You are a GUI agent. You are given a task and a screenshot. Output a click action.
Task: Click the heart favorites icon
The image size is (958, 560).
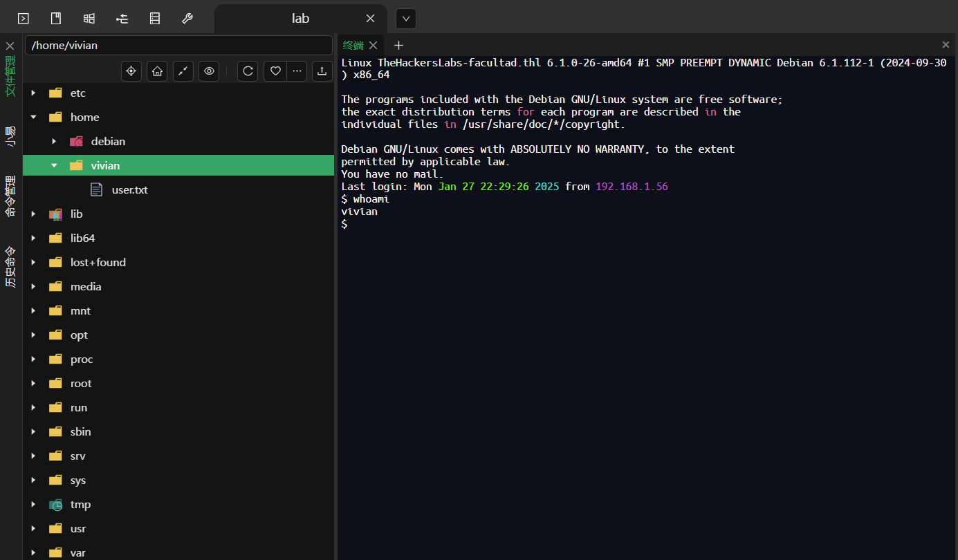(x=275, y=71)
